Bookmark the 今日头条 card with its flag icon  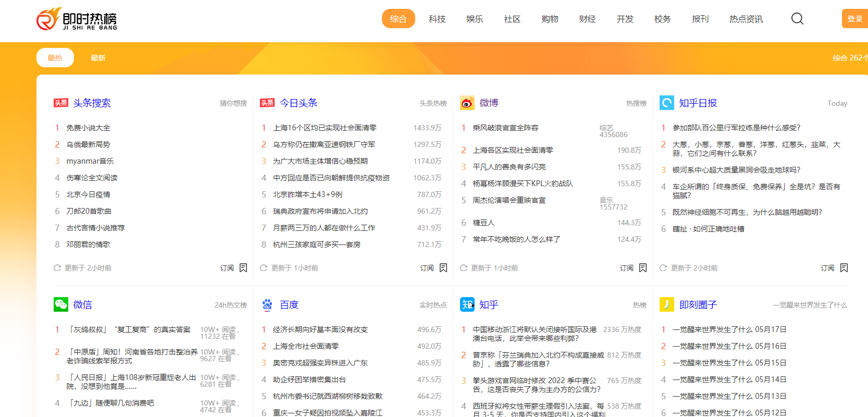443,268
